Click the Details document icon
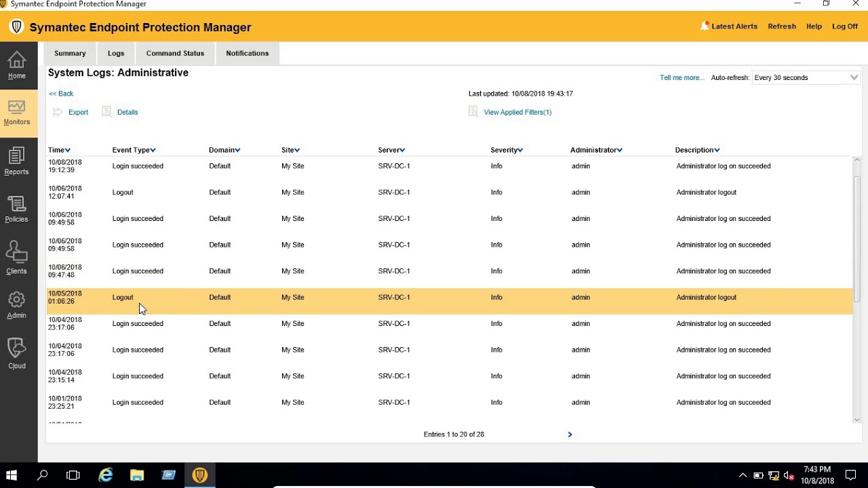868x488 pixels. tap(106, 112)
